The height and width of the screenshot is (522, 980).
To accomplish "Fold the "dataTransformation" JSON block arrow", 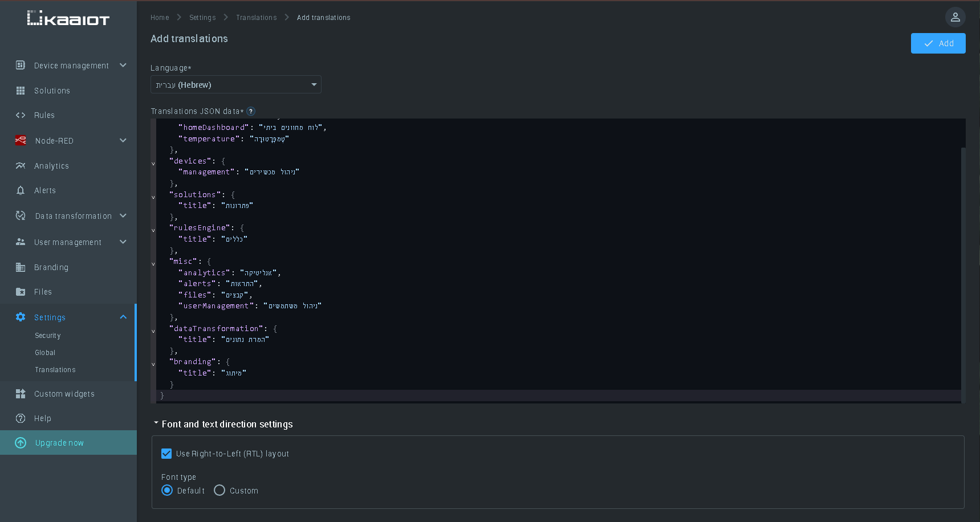I will pos(153,331).
